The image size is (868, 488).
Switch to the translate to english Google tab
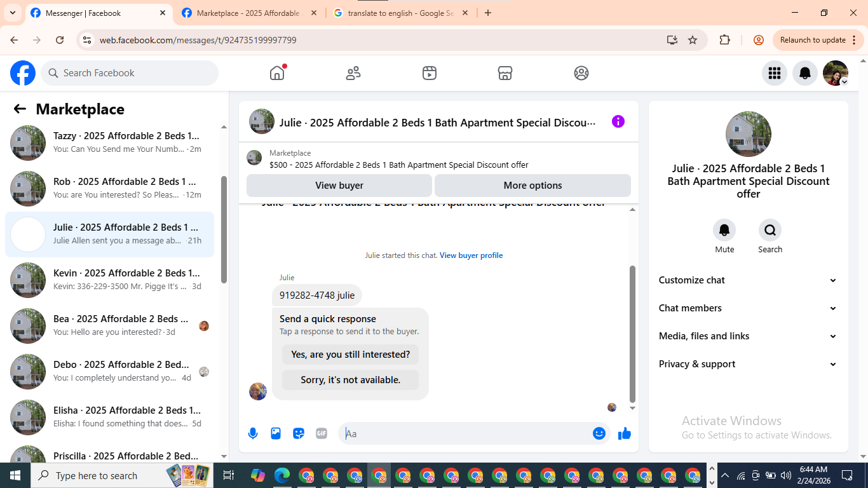coord(400,13)
